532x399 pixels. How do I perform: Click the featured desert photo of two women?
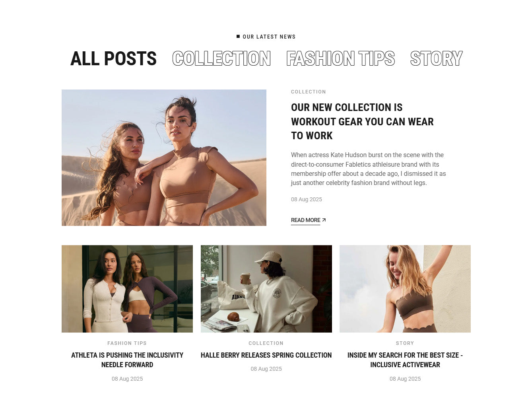click(x=164, y=158)
